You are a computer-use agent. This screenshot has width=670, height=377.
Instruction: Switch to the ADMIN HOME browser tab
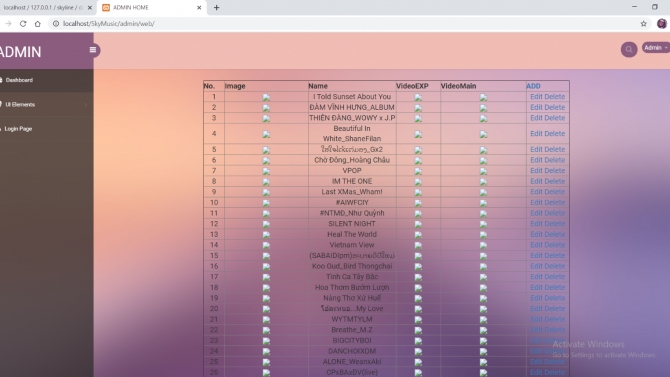152,8
